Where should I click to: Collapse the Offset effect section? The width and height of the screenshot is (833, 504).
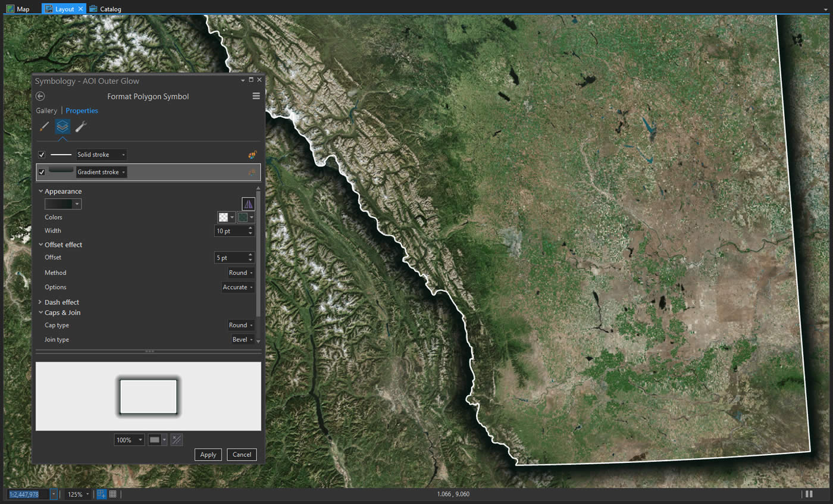click(40, 245)
